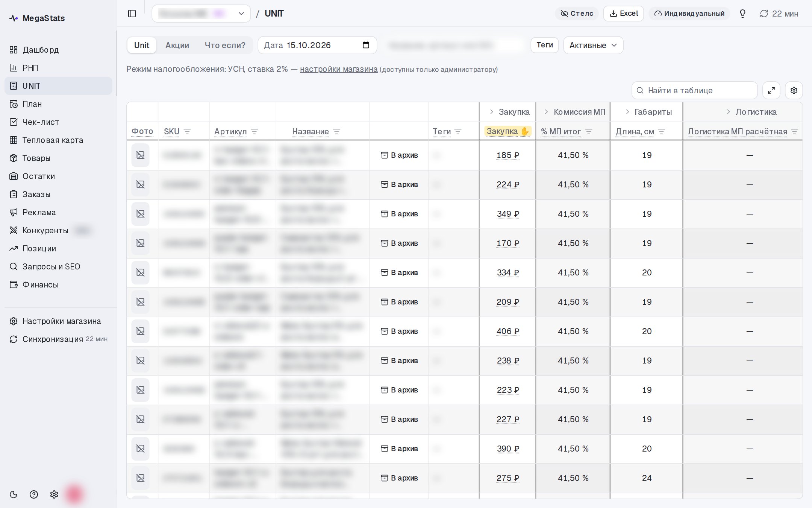Open the date picker calendar icon

[366, 45]
